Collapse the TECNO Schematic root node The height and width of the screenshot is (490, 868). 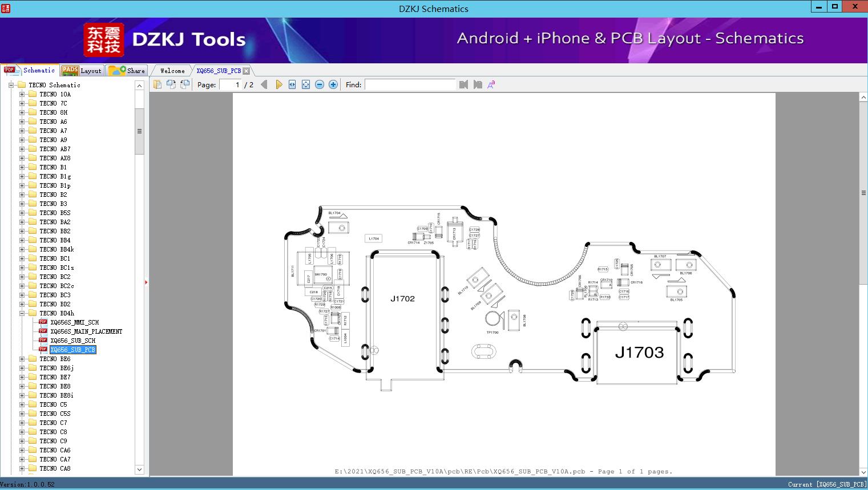11,85
